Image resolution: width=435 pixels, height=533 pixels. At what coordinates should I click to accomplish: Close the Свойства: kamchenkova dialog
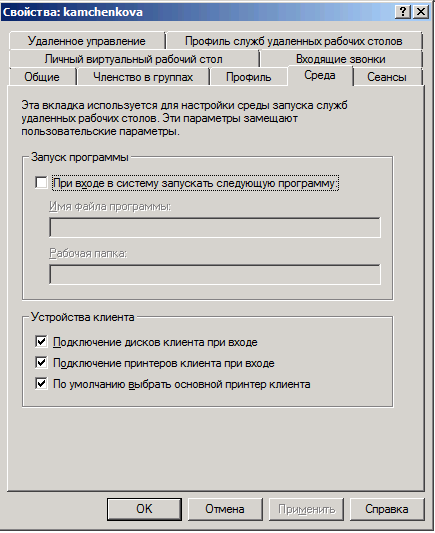coord(421,12)
